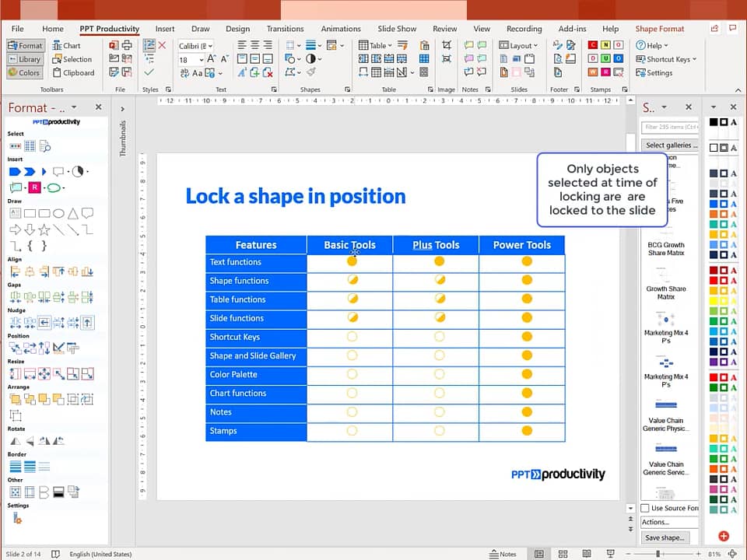Collapse the ribbon with the chevron
747x560 pixels.
[x=738, y=90]
